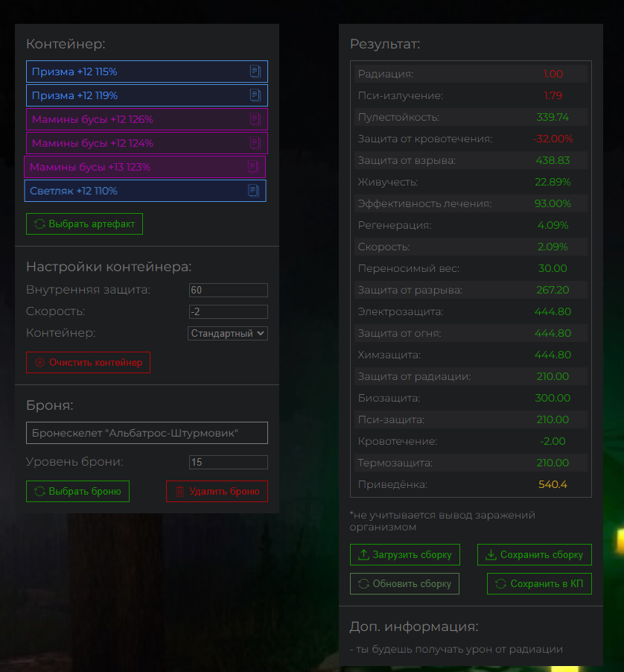Image resolution: width=624 pixels, height=672 pixels.
Task: Click the radiation damage warning text
Action: [x=456, y=650]
